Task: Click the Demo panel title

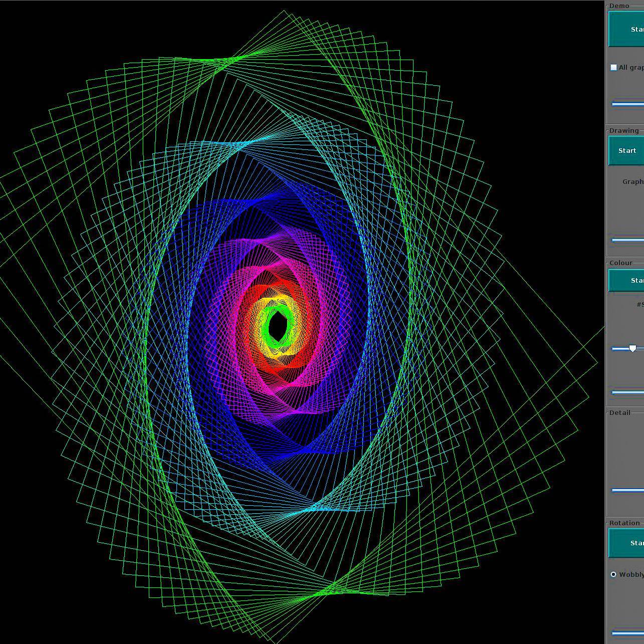Action: [619, 6]
